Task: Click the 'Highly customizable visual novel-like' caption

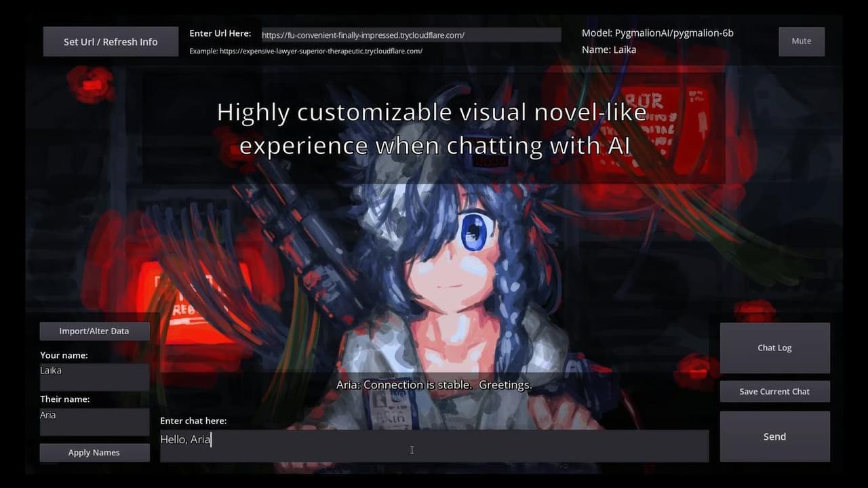Action: point(432,129)
